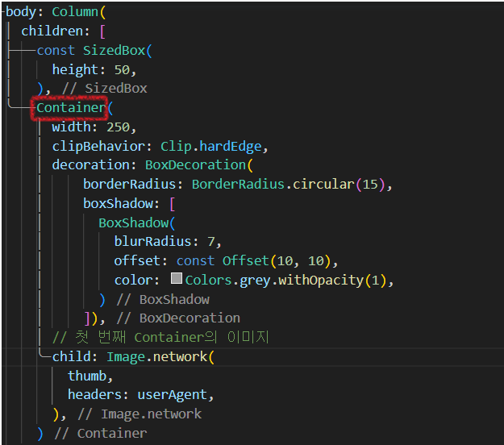Click the 'headers:' property name
Screen dimensions: 504x445
point(98,395)
